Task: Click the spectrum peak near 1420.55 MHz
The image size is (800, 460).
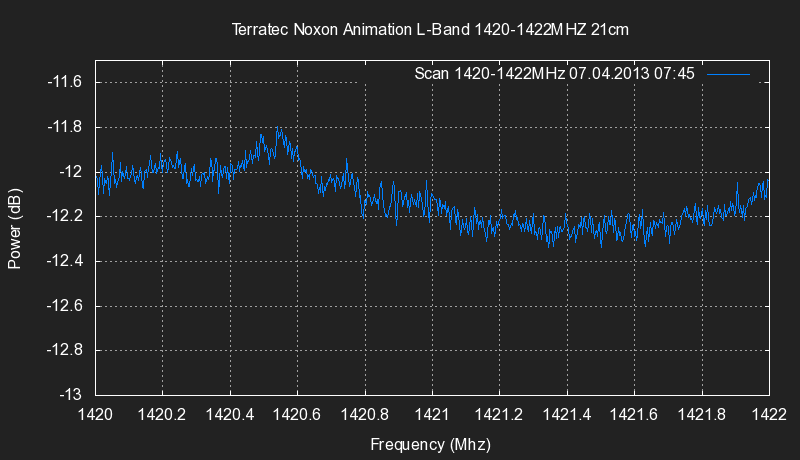Action: point(278,129)
